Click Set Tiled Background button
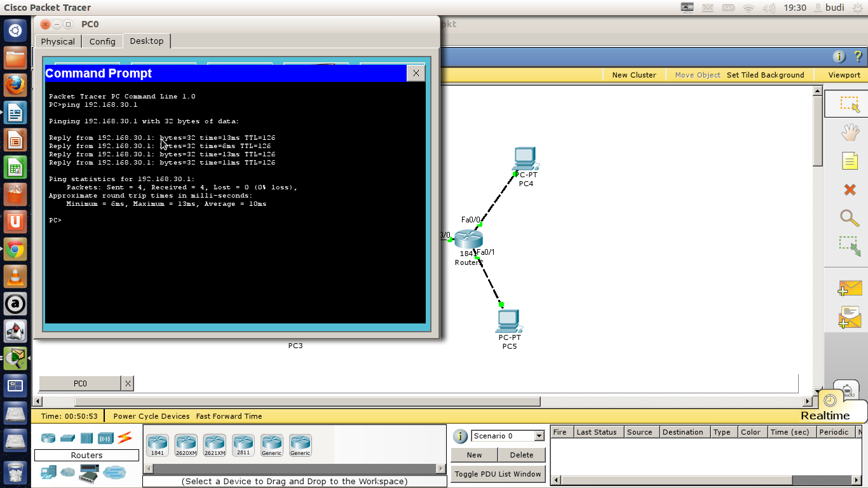The height and width of the screenshot is (488, 868). coord(766,75)
